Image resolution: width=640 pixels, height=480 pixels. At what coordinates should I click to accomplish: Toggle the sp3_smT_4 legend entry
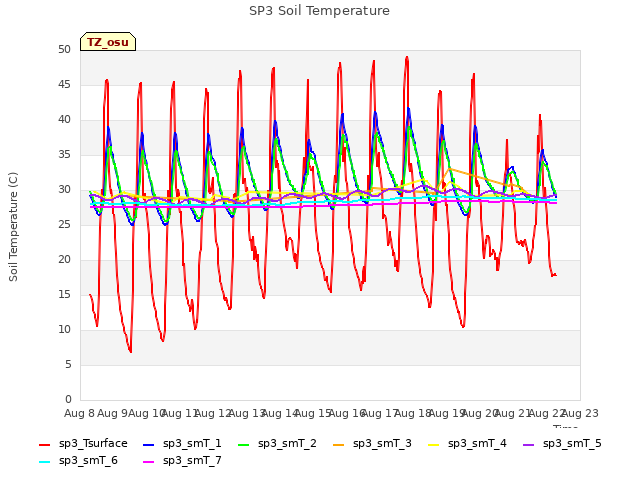click(x=467, y=444)
